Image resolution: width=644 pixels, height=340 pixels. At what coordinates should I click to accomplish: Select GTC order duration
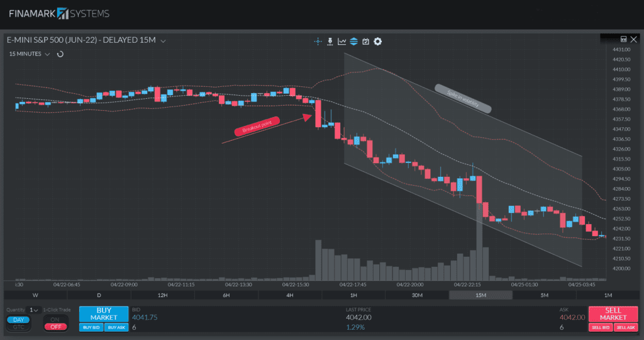[18, 327]
